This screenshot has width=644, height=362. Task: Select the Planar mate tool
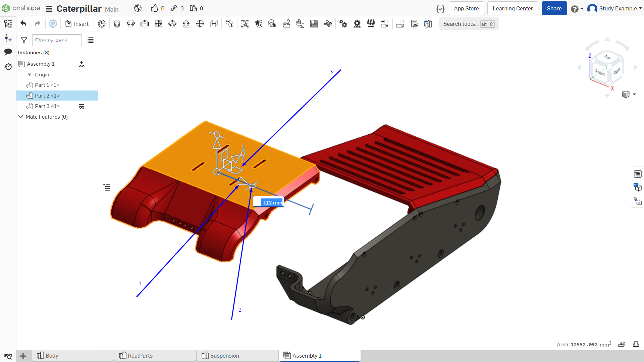[x=159, y=24]
